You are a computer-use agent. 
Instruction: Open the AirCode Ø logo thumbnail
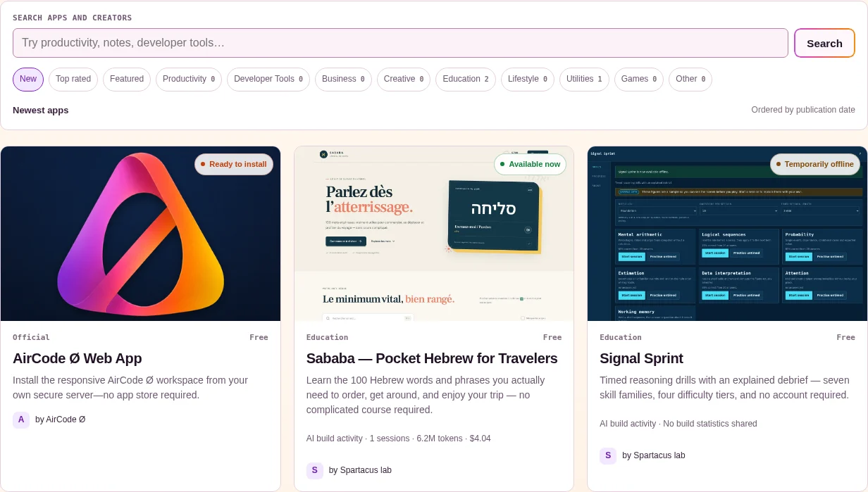(140, 234)
